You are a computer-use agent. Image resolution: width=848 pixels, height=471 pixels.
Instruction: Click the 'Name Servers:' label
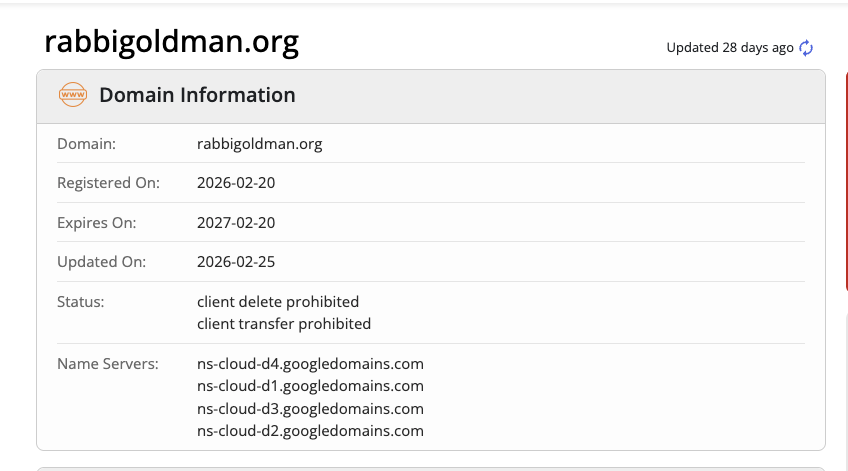point(108,363)
